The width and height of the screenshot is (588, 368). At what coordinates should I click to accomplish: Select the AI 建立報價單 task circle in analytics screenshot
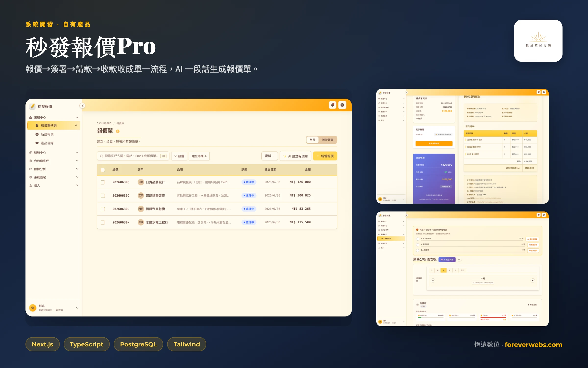pos(418,239)
